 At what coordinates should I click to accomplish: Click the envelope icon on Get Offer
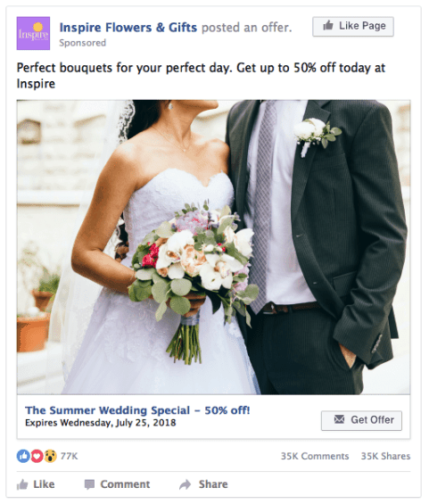(x=339, y=419)
